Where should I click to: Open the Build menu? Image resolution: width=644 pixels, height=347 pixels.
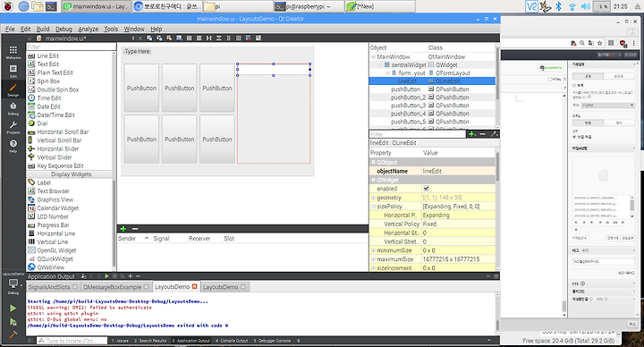pos(43,29)
